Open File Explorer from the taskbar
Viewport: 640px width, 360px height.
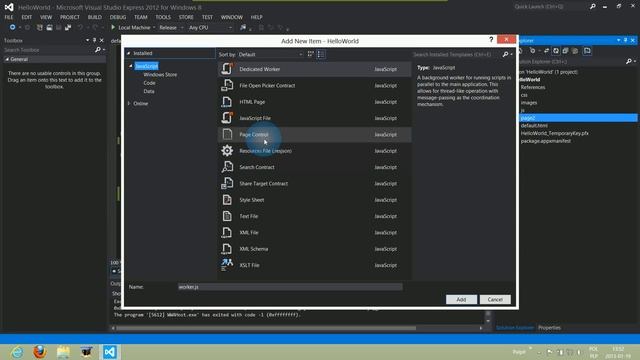coord(63,352)
